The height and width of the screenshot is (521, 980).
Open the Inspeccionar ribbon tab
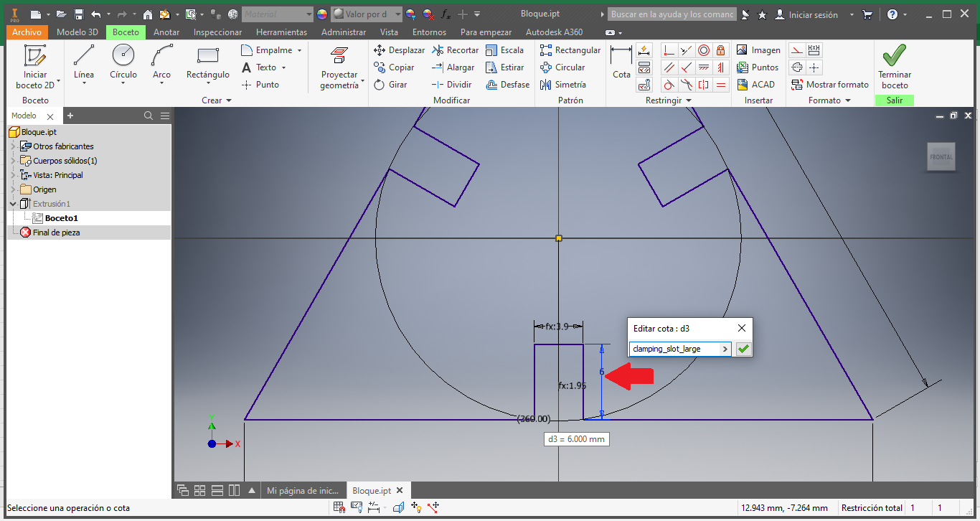pos(218,32)
